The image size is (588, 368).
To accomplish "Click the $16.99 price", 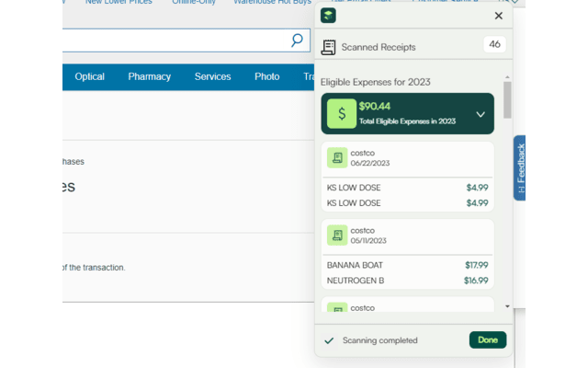I will tap(476, 281).
